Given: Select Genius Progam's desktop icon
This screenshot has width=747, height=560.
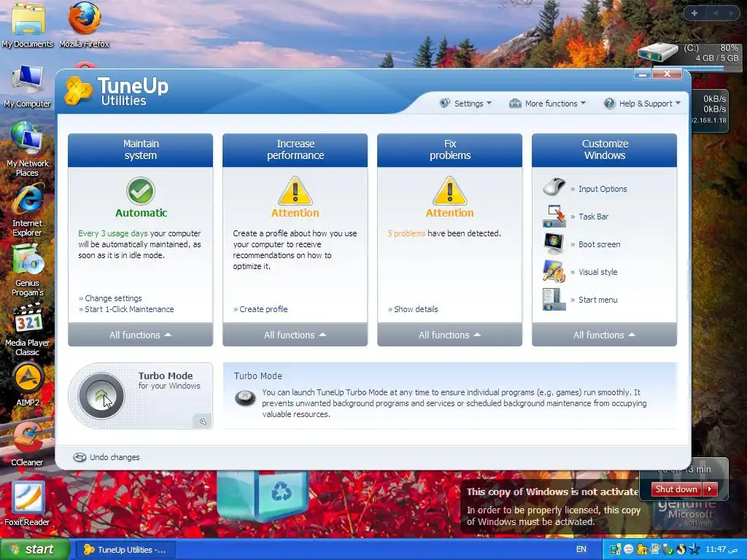Looking at the screenshot, I should [x=27, y=270].
